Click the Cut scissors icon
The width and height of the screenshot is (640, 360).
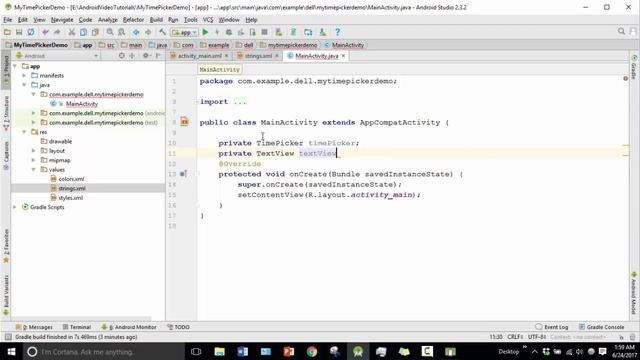pyautogui.click(x=71, y=32)
